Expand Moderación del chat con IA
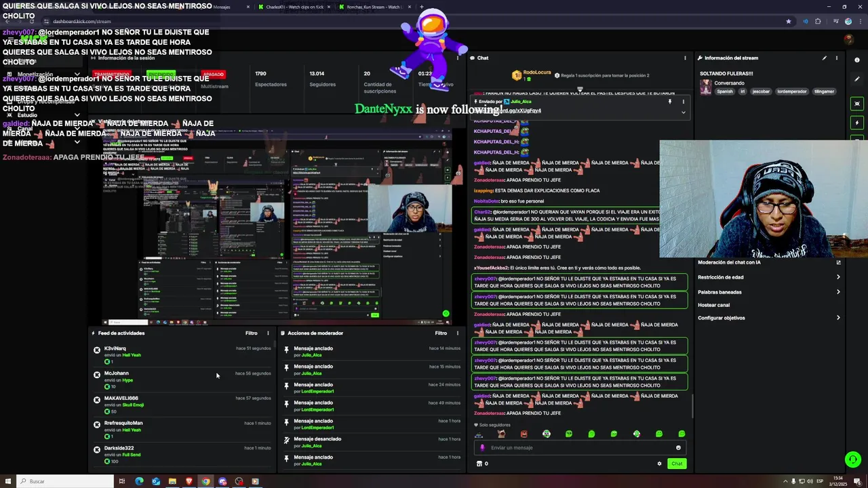 tap(769, 262)
